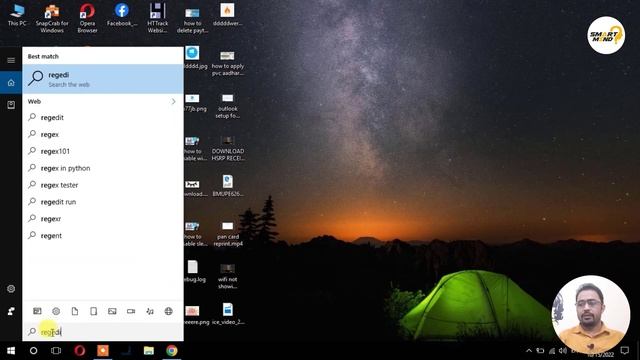Viewport: 640px width, 360px height.
Task: Choose the 'regex101' web suggestion
Action: pos(103,151)
